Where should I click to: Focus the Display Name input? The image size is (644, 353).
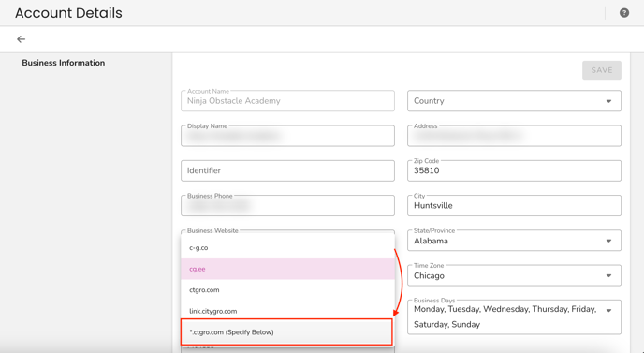[287, 136]
